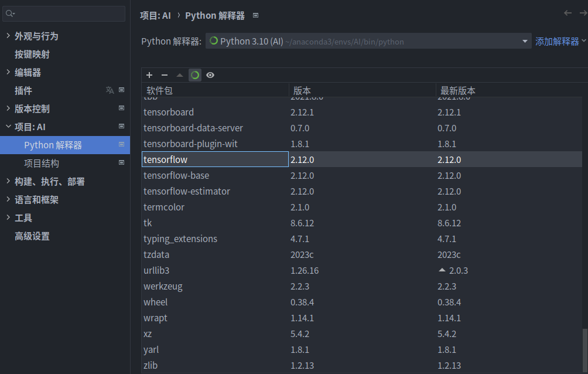Image resolution: width=588 pixels, height=374 pixels.
Task: Sort by the 软件包 column header
Action: click(216, 90)
